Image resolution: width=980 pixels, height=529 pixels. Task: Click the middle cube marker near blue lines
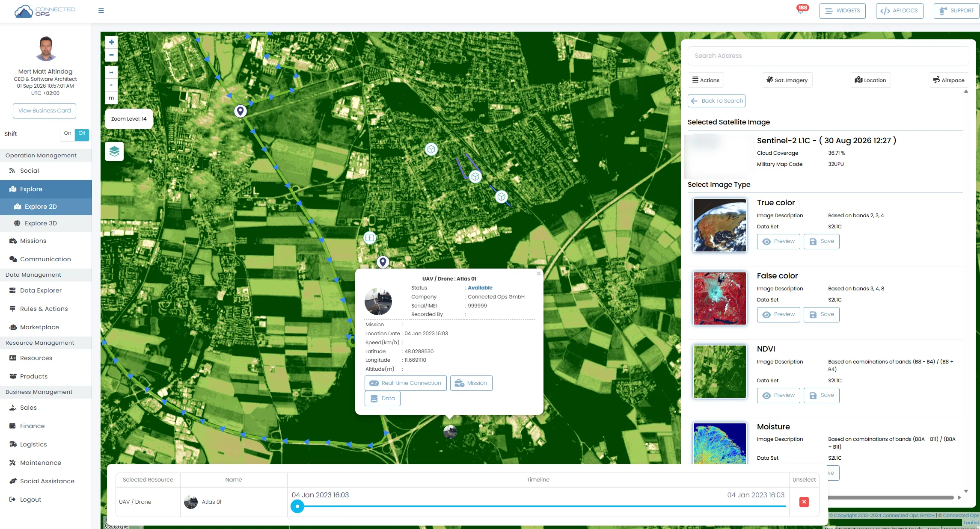(x=475, y=177)
